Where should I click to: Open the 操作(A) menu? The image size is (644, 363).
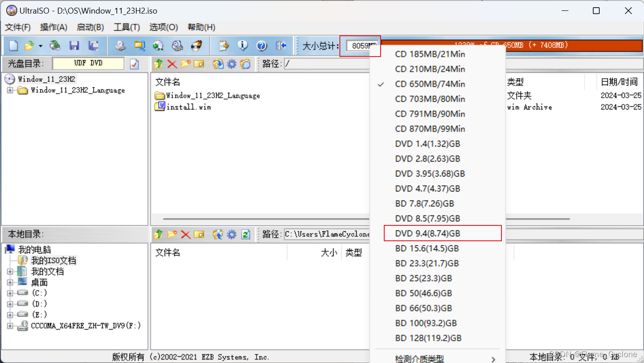click(53, 27)
